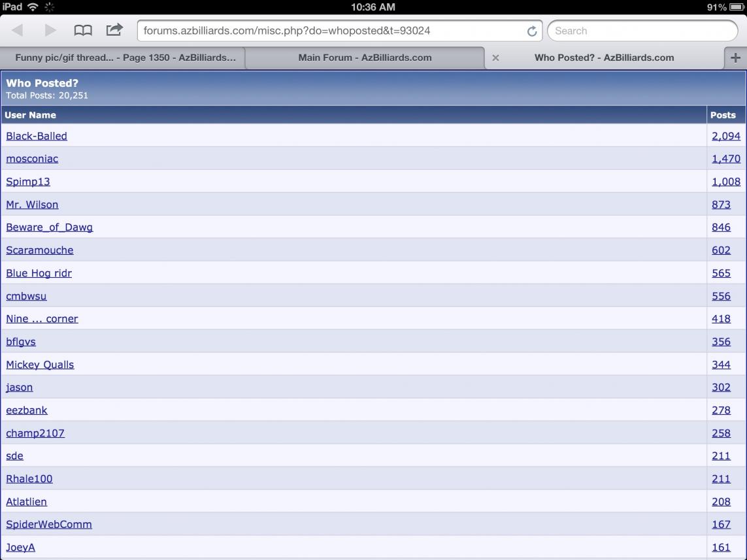Tap the URL address field
This screenshot has width=747, height=560.
(x=330, y=31)
